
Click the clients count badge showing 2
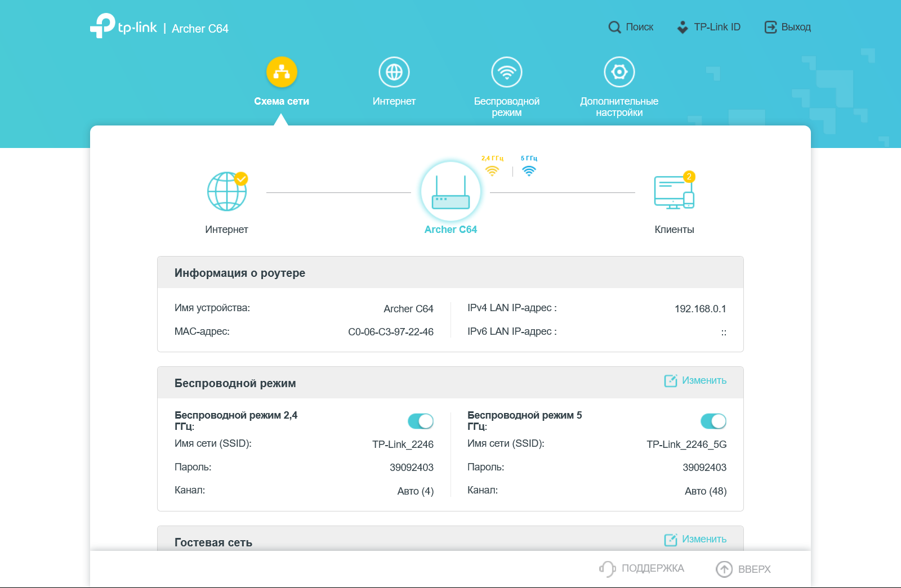tap(689, 177)
